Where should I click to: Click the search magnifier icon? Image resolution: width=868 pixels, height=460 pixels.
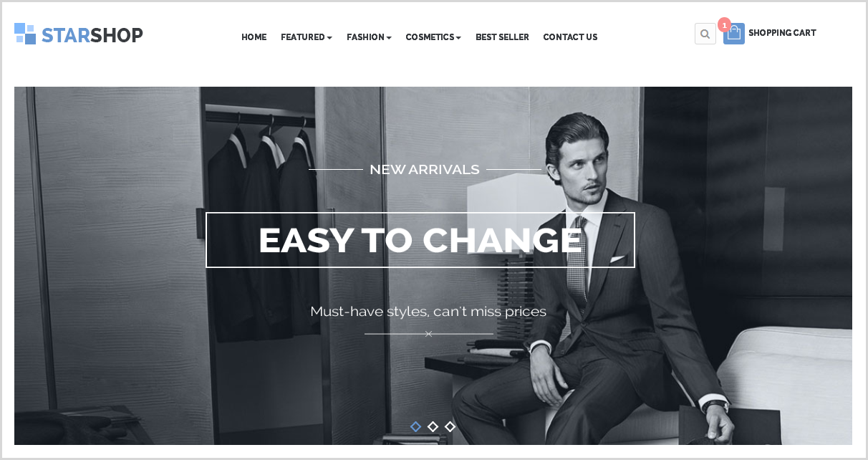(705, 34)
